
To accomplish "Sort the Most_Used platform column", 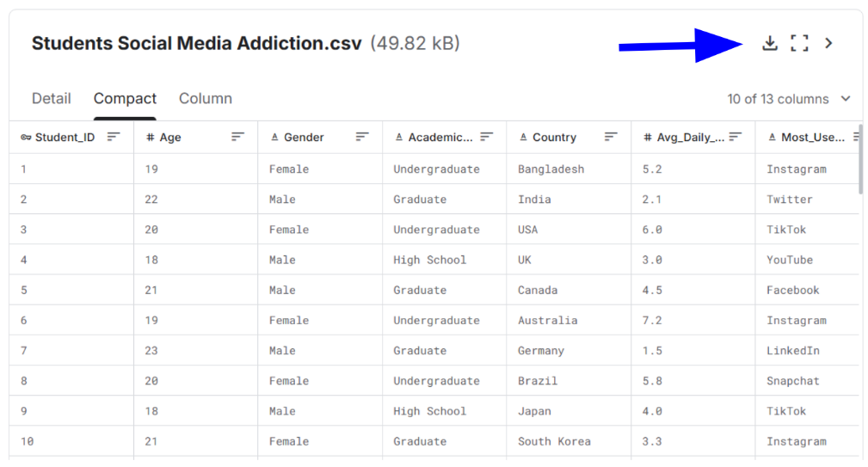I will point(856,137).
